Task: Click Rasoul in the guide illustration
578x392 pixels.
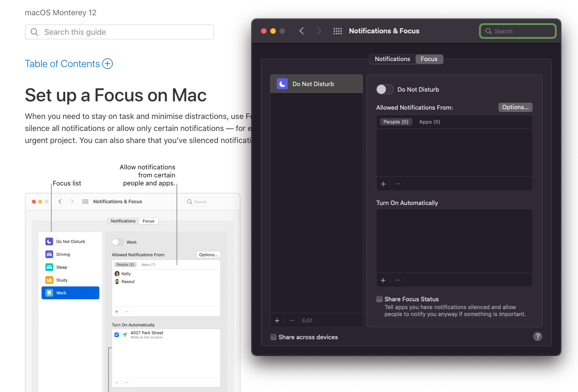Action: 124,281
